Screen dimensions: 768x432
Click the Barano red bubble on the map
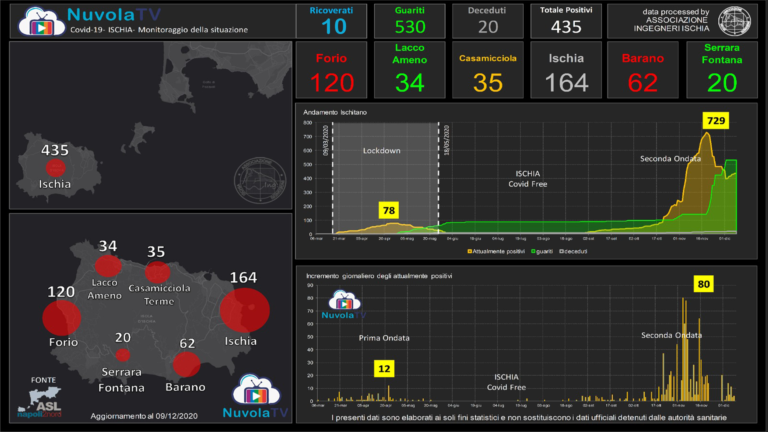187,366
